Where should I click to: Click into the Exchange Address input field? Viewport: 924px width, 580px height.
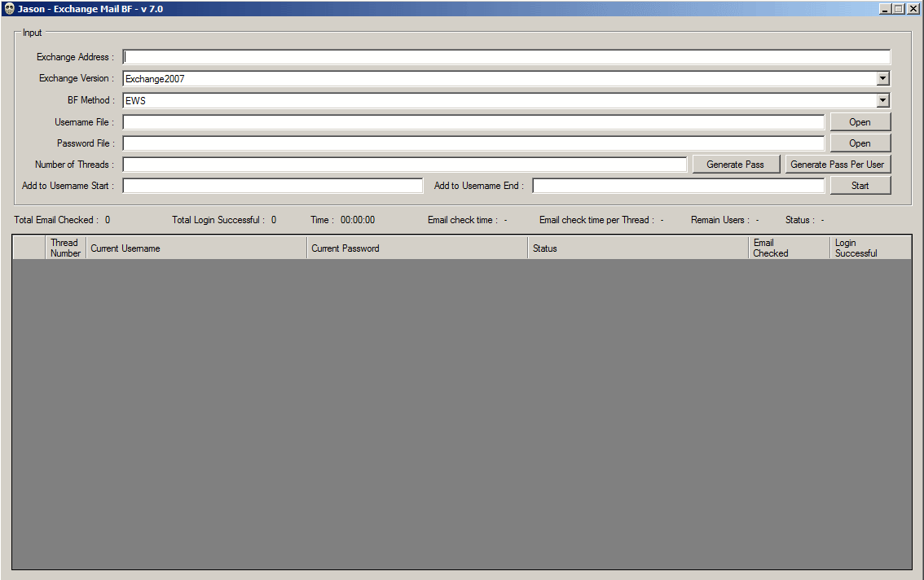coord(506,57)
